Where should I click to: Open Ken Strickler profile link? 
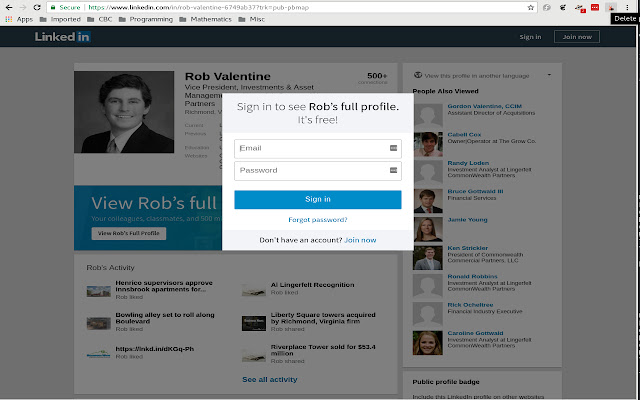pyautogui.click(x=467, y=248)
